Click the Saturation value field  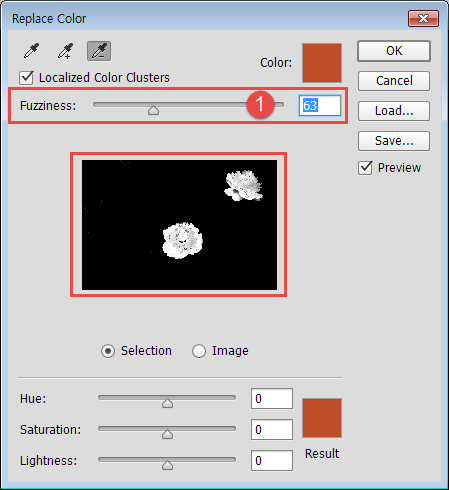pos(272,430)
